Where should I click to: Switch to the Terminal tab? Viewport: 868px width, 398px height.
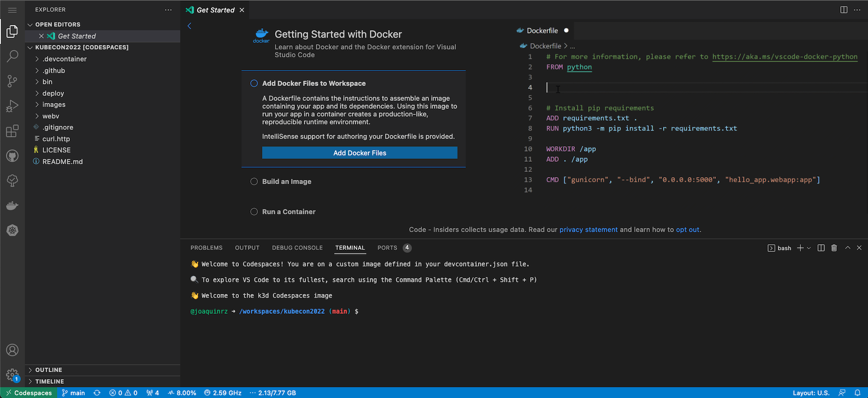click(x=350, y=248)
